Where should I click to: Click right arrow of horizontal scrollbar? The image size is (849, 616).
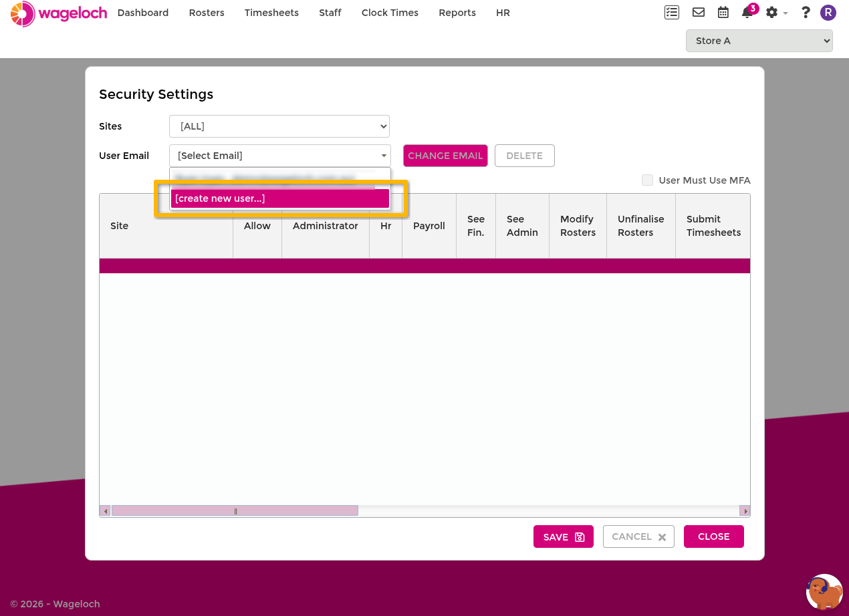(745, 511)
